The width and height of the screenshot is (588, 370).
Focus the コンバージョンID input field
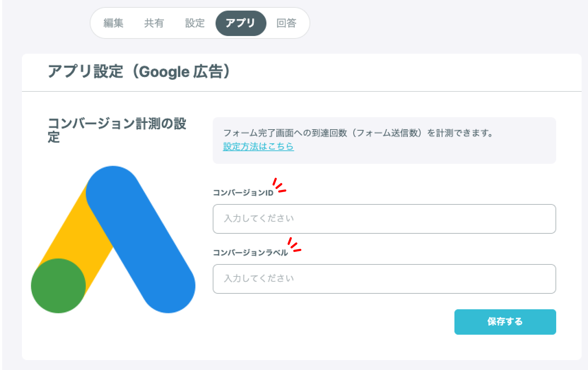tap(384, 219)
